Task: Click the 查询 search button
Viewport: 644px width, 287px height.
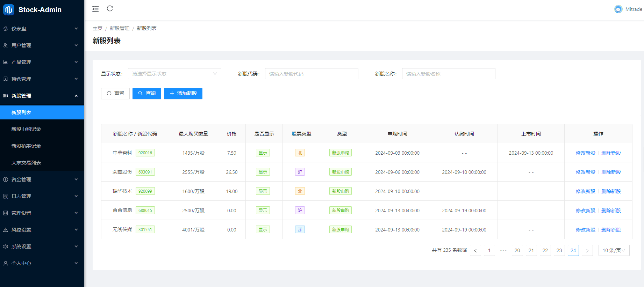Action: tap(147, 94)
